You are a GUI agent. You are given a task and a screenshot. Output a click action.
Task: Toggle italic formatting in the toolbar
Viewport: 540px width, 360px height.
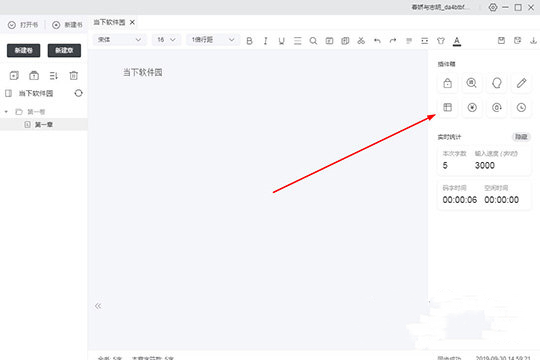tap(265, 41)
